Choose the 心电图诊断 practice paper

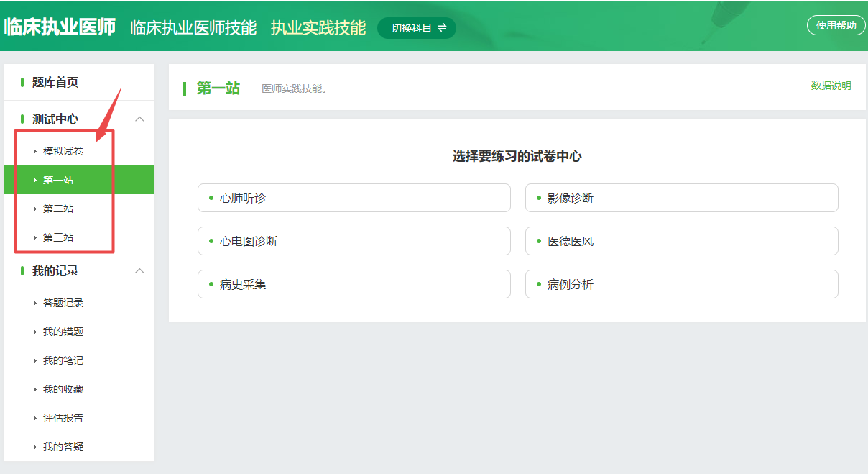(x=354, y=241)
